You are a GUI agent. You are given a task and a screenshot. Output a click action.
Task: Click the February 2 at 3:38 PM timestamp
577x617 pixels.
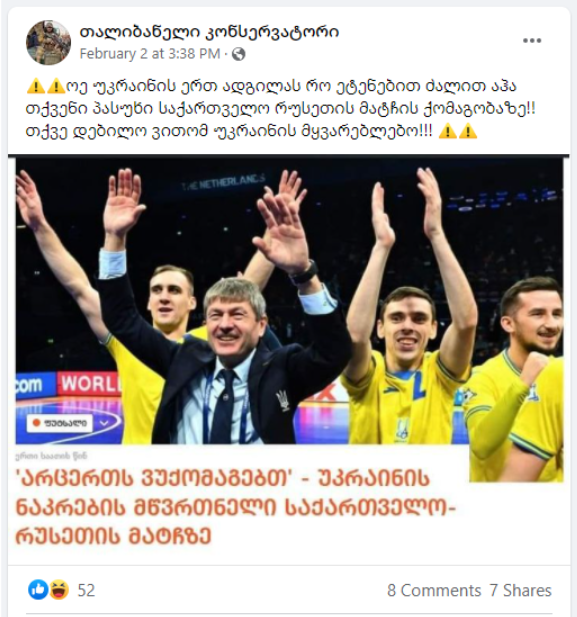coord(150,54)
